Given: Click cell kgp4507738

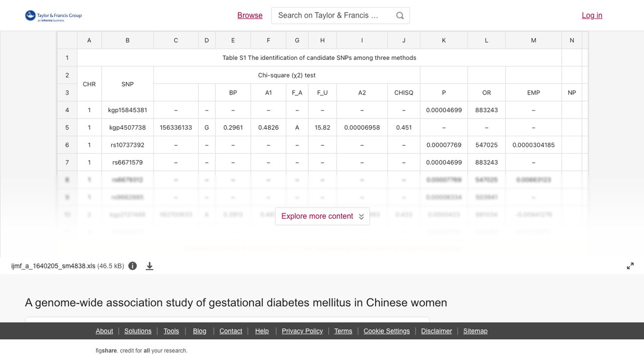Looking at the screenshot, I should pos(127,128).
